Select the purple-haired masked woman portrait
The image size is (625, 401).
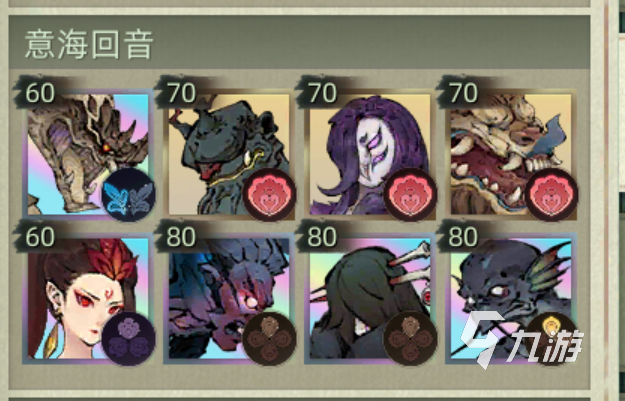click(x=370, y=154)
